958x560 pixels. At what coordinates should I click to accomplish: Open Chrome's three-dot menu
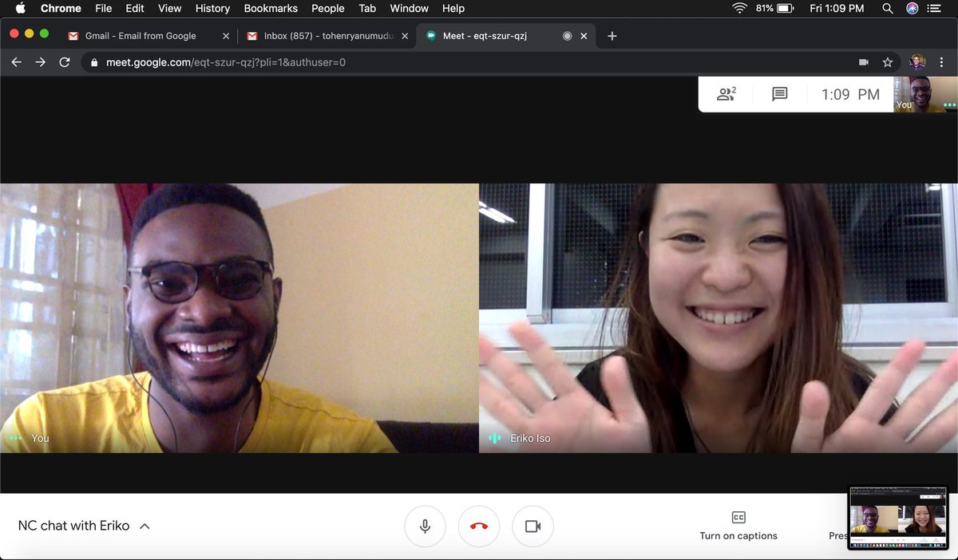[943, 62]
